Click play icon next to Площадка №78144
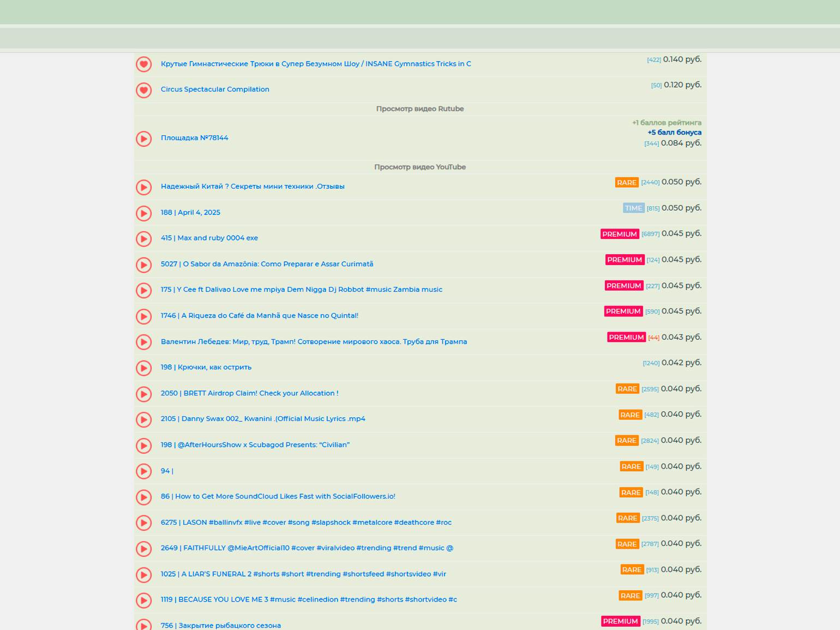This screenshot has width=840, height=630. click(144, 139)
